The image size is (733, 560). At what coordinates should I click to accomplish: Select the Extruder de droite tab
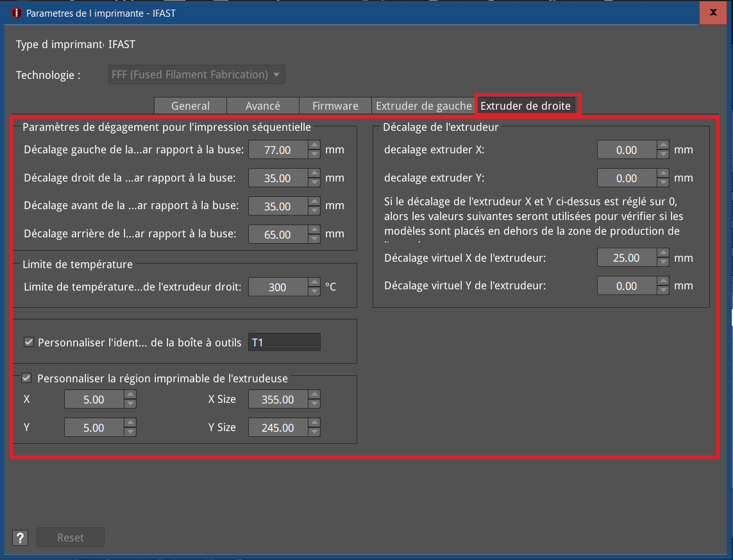(x=525, y=106)
